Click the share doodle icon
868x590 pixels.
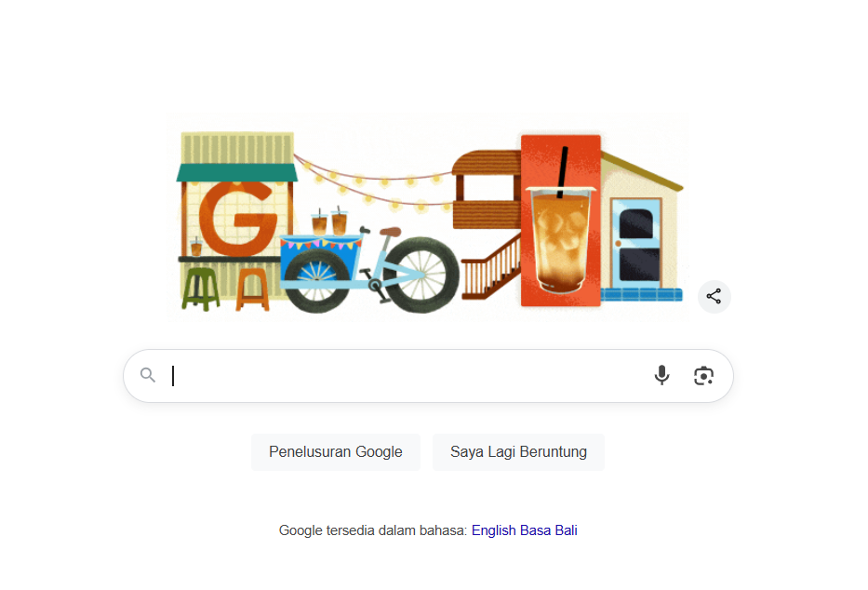714,297
